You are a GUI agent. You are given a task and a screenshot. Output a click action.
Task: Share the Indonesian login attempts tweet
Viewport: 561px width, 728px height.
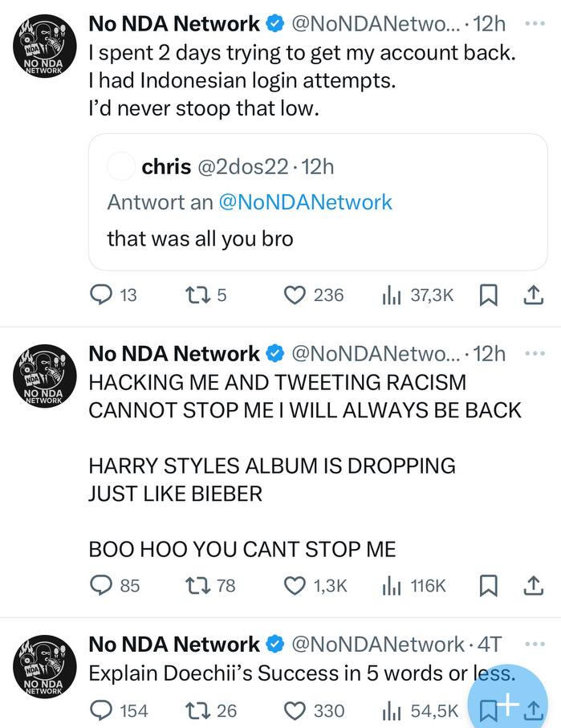[531, 295]
